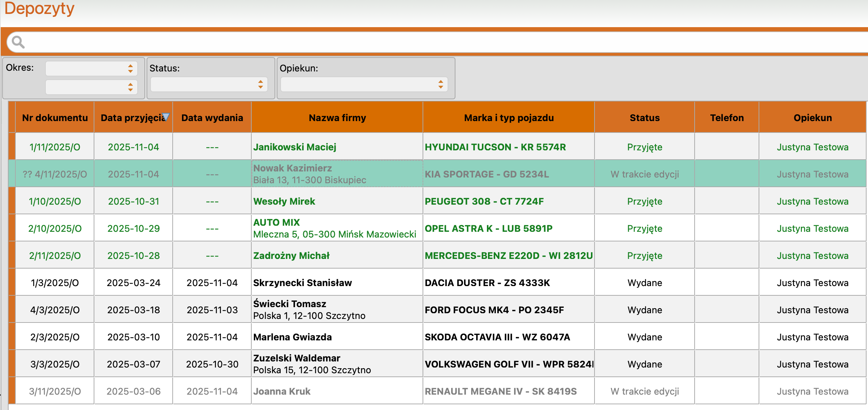Select document 4/11/2025/O for Nowak Kazimierz
The height and width of the screenshot is (410, 868).
coord(55,174)
